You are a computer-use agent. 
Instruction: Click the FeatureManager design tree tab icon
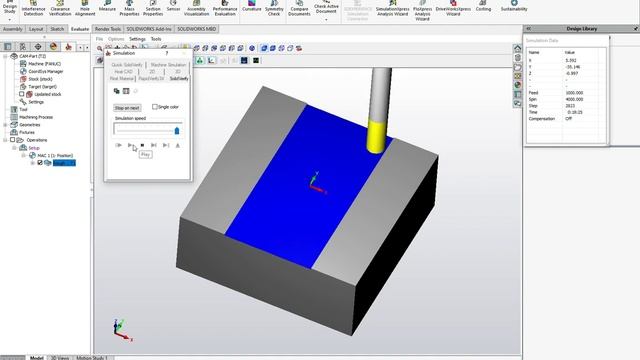pos(8,47)
